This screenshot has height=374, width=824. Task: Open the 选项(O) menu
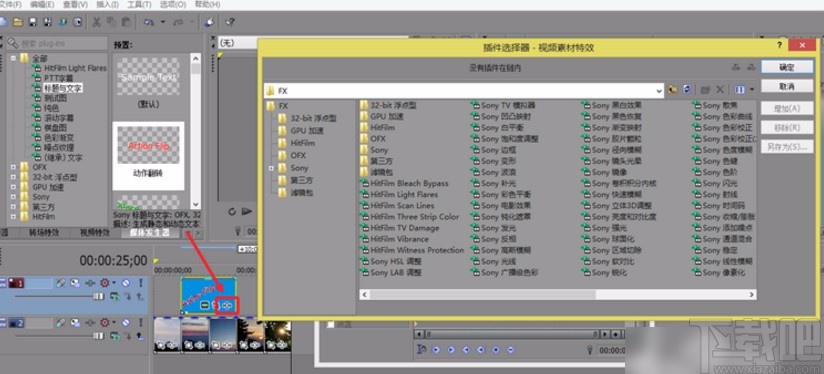point(172,5)
